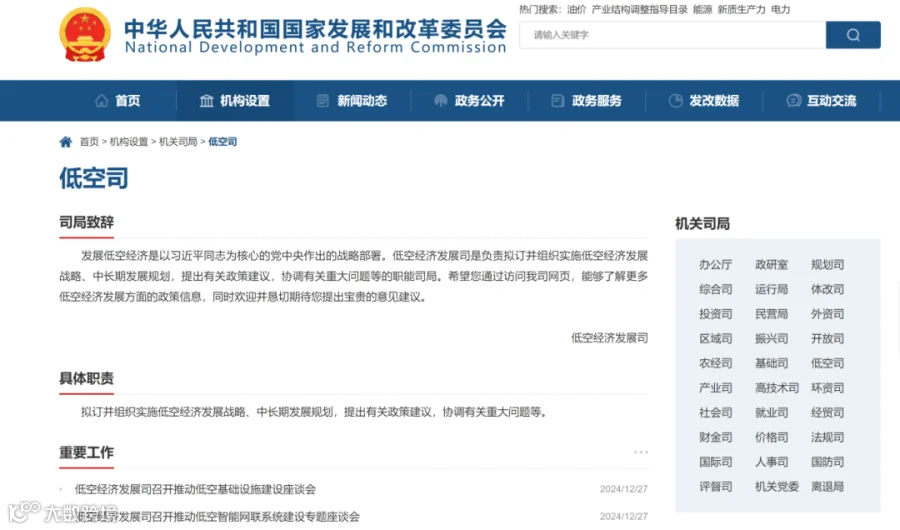Open the 国防司 department link
This screenshot has height=530, width=900.
point(827,462)
